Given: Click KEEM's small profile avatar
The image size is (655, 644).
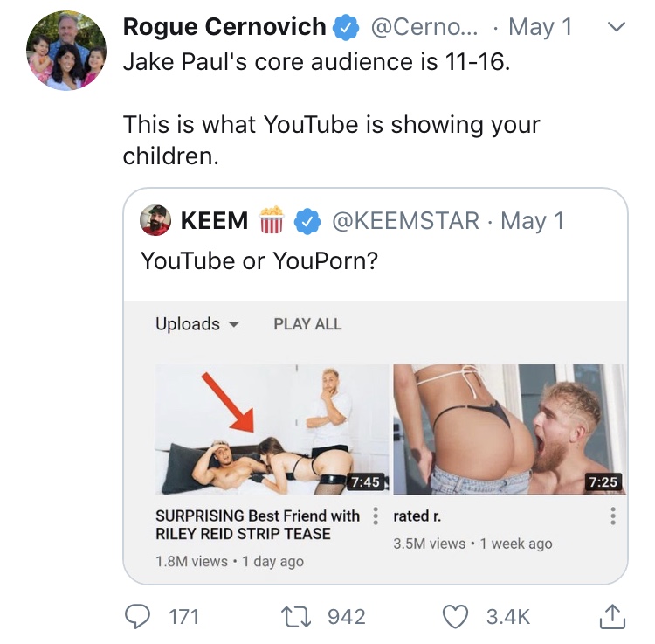Looking at the screenshot, I should [155, 222].
